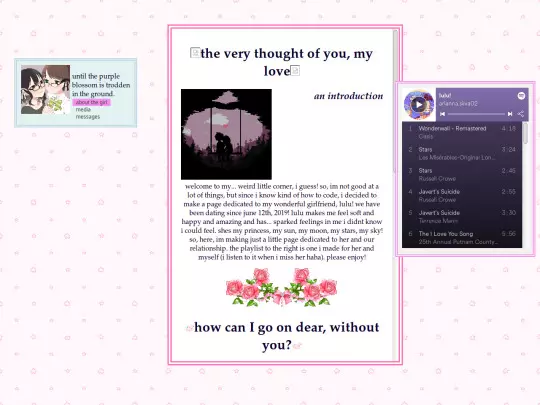540x405 pixels.
Task: Play track 4 Javert's Suicide by Russell Crowe
Action: 462,195
